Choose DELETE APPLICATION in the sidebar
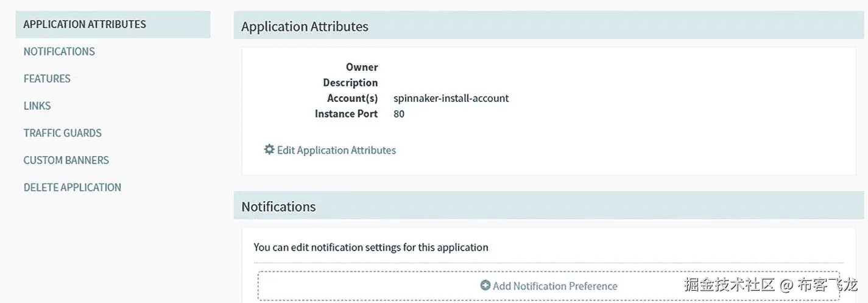The image size is (868, 303). (x=72, y=187)
